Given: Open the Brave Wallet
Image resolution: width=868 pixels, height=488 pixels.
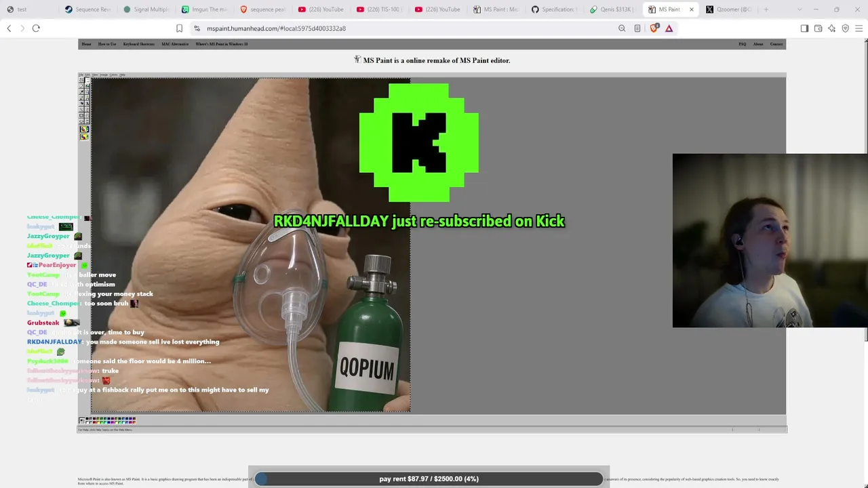Looking at the screenshot, I should [818, 28].
